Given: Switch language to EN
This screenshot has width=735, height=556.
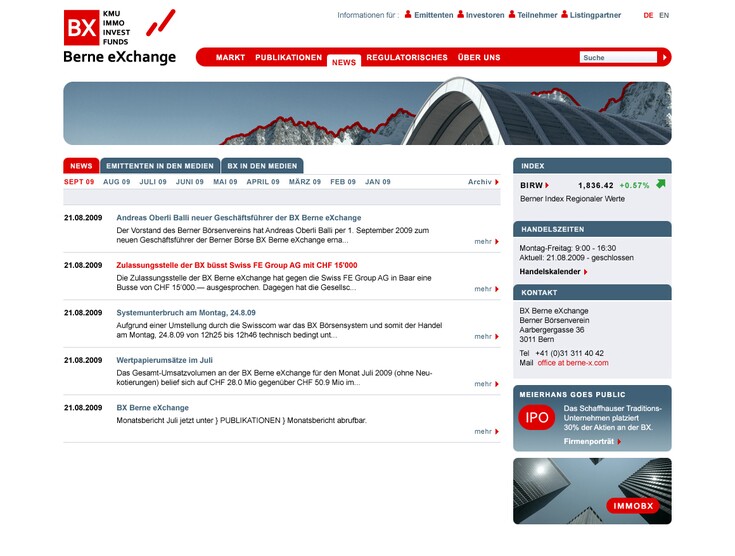Looking at the screenshot, I should (x=664, y=15).
